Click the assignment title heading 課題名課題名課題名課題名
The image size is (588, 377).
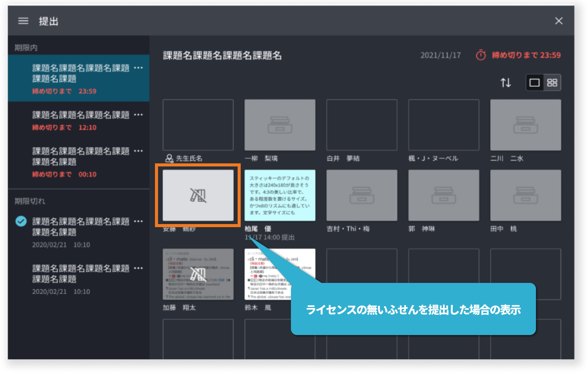tap(222, 55)
